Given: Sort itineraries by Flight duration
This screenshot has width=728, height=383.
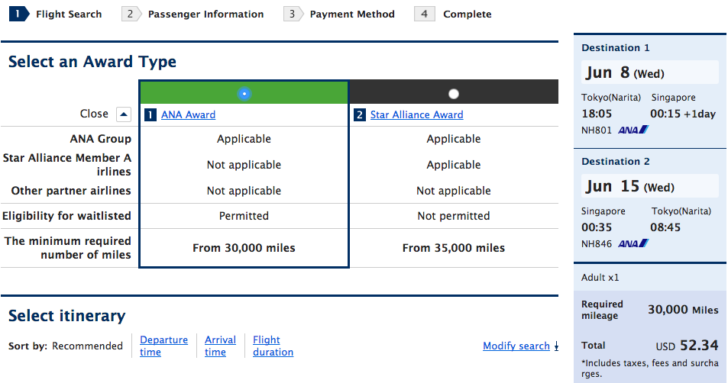Looking at the screenshot, I should tap(273, 346).
